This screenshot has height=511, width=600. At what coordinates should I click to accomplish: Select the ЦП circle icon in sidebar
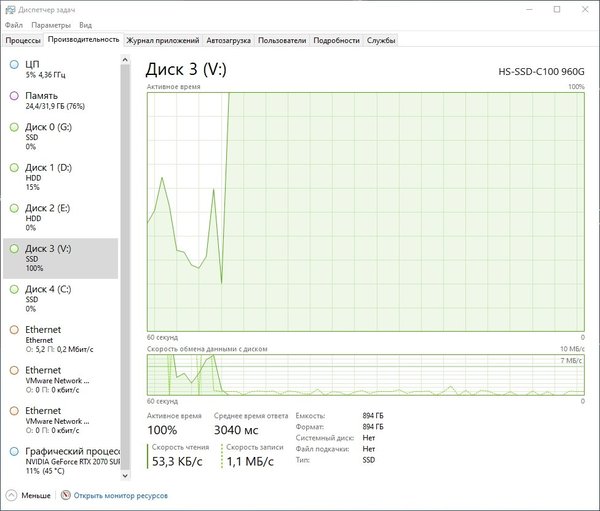(x=14, y=64)
